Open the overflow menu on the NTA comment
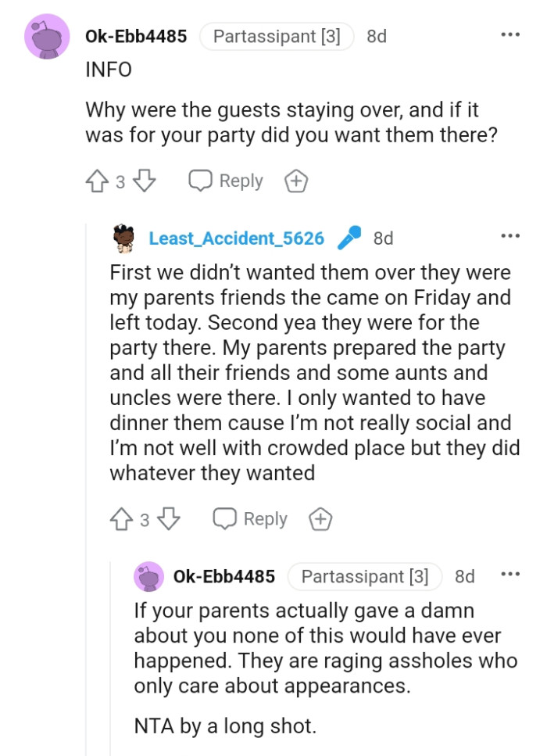Image resolution: width=547 pixels, height=756 pixels. pyautogui.click(x=509, y=572)
